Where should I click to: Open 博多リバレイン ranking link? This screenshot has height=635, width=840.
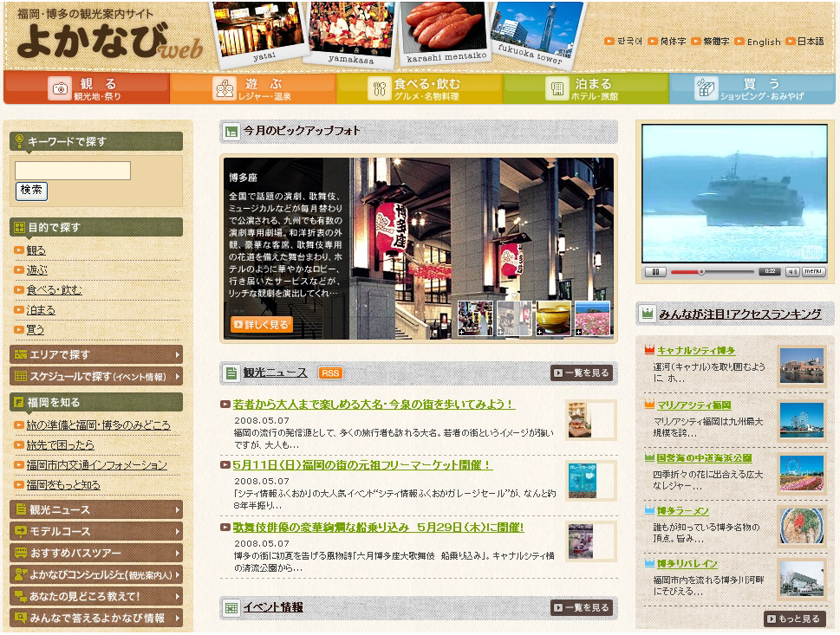click(x=687, y=563)
